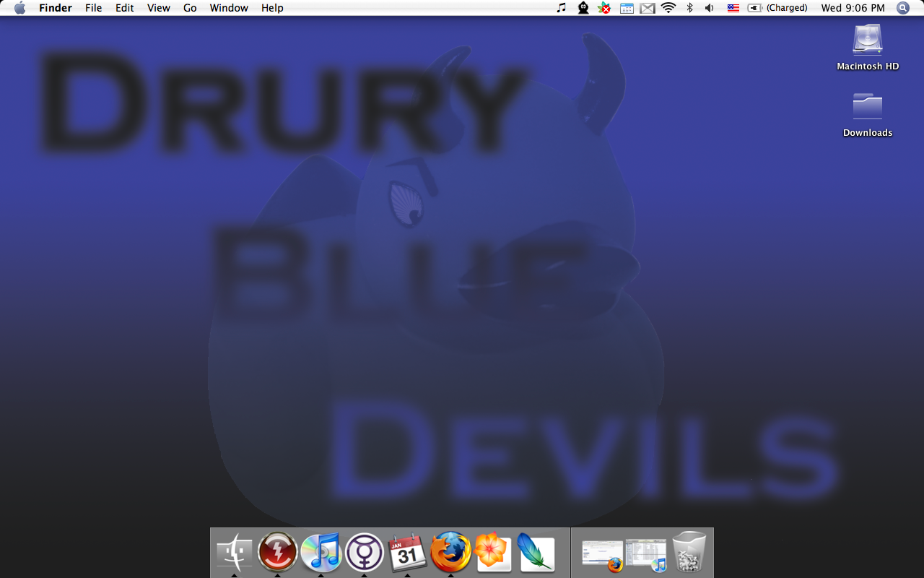Restore minimized iTunes window from Dock
Viewport: 924px width, 578px height.
(646, 555)
